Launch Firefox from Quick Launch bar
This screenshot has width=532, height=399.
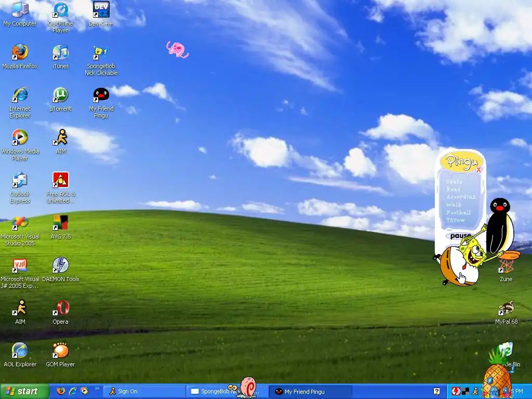click(x=61, y=391)
